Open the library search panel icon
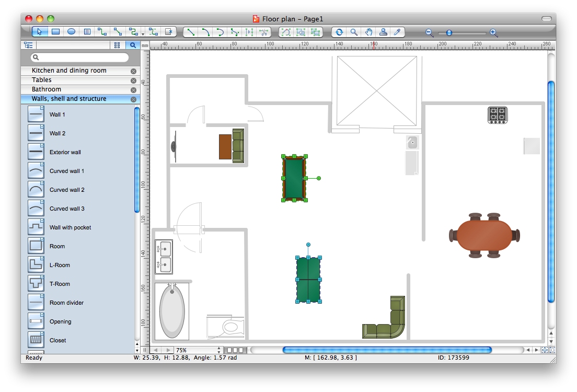This screenshot has width=577, height=392. [133, 45]
